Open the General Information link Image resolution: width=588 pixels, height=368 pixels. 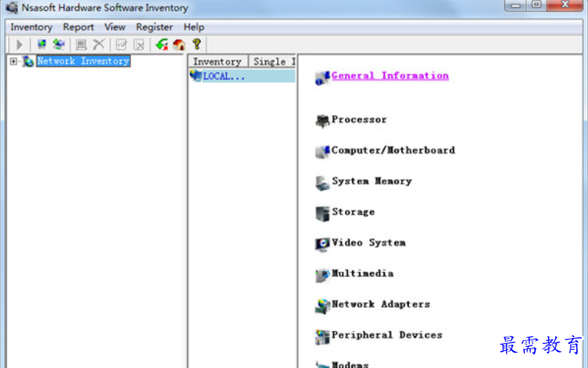[x=390, y=76]
